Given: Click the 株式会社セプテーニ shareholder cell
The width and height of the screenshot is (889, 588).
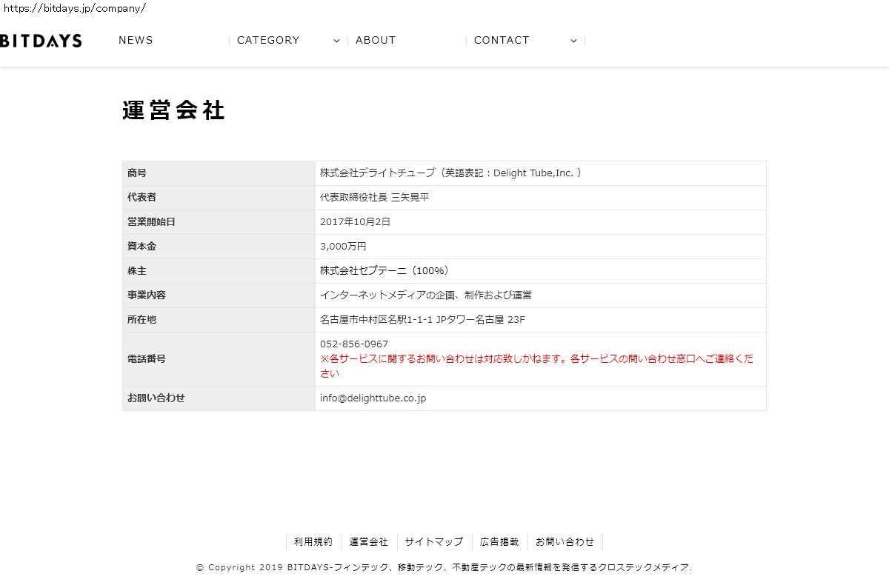Looking at the screenshot, I should tap(384, 271).
